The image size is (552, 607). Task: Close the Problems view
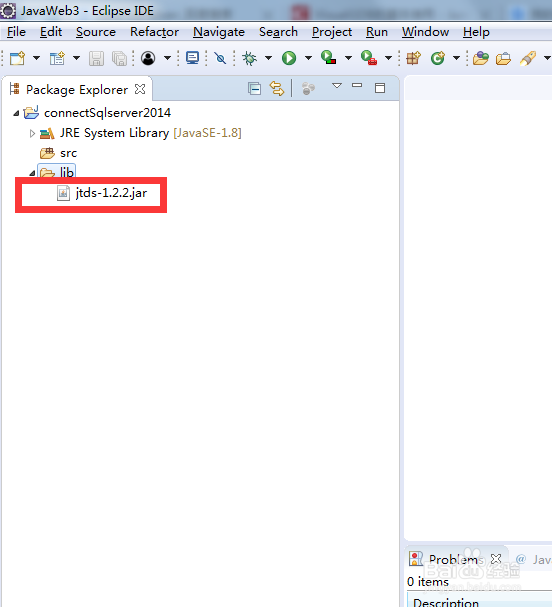coord(496,559)
